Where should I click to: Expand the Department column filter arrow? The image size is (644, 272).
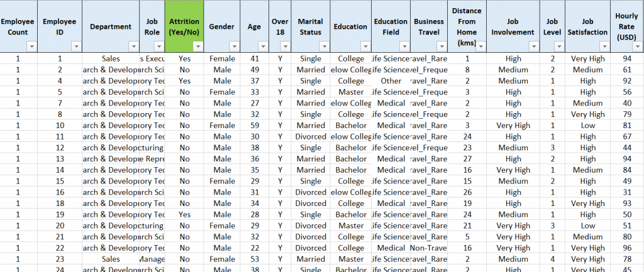[133, 46]
